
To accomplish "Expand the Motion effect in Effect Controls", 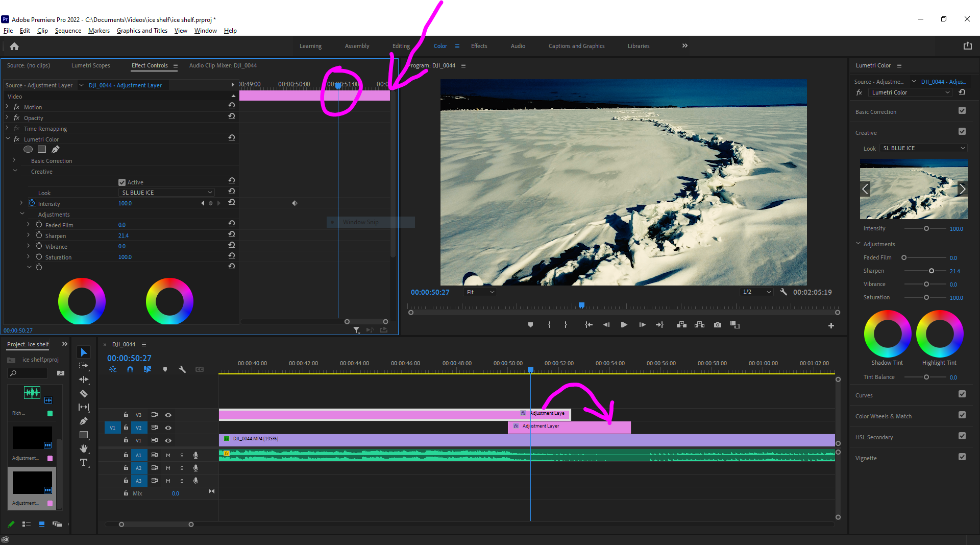I will 8,107.
